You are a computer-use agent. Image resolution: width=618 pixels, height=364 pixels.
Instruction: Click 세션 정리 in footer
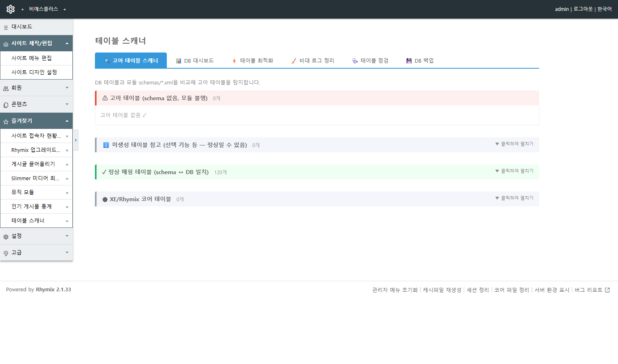click(x=478, y=290)
